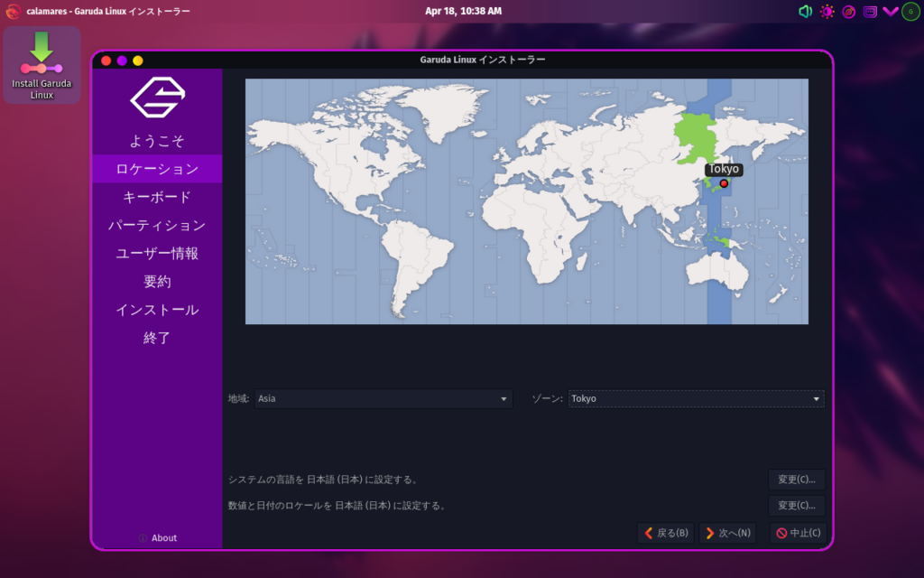Click 次へ(N) to go to next step
This screenshot has width=924, height=578.
[727, 533]
